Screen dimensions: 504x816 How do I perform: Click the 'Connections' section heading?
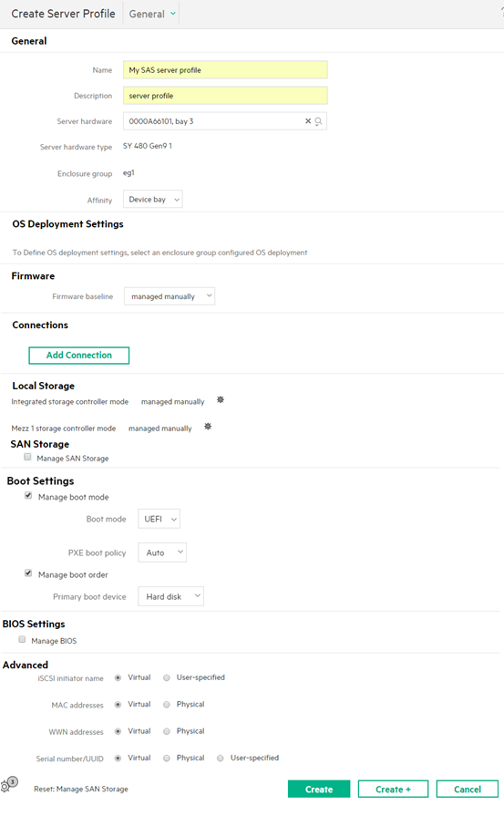[x=40, y=325]
